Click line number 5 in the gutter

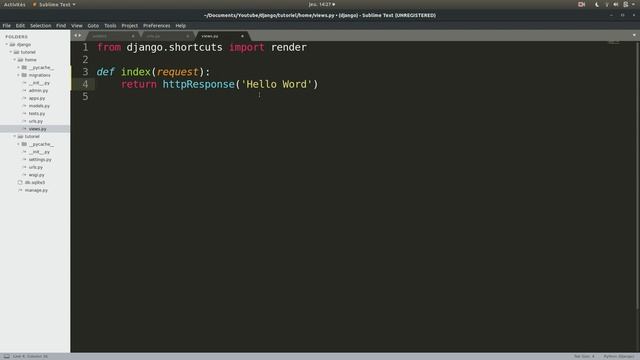tap(85, 96)
